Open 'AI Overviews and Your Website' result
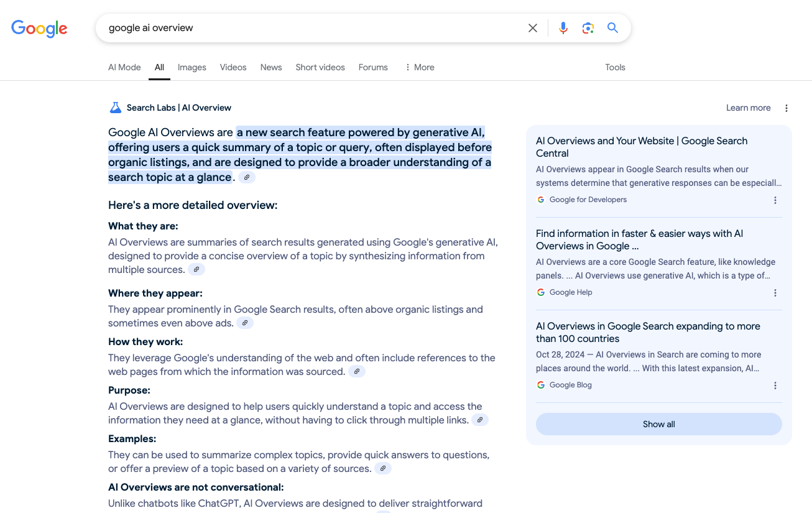The width and height of the screenshot is (812, 513). pos(642,147)
